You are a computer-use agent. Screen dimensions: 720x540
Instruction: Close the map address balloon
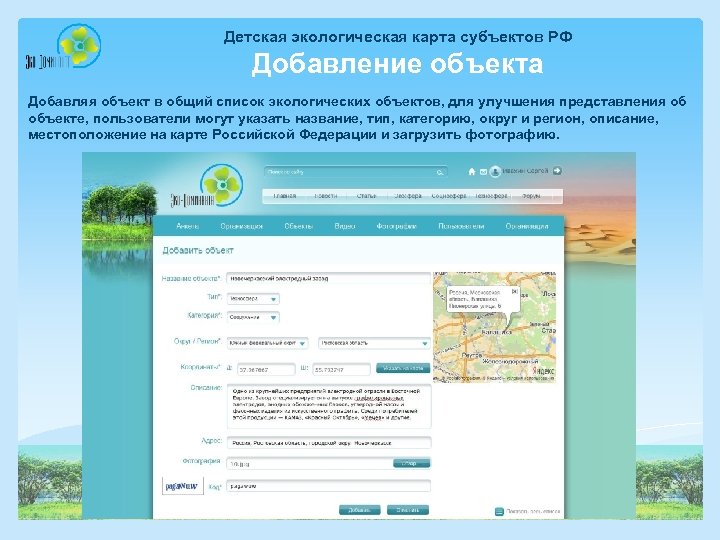pyautogui.click(x=515, y=291)
